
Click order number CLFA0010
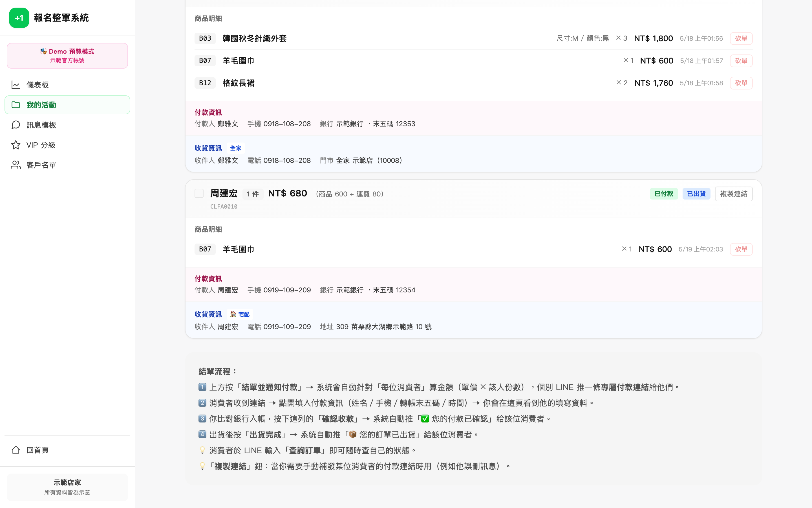(x=224, y=207)
